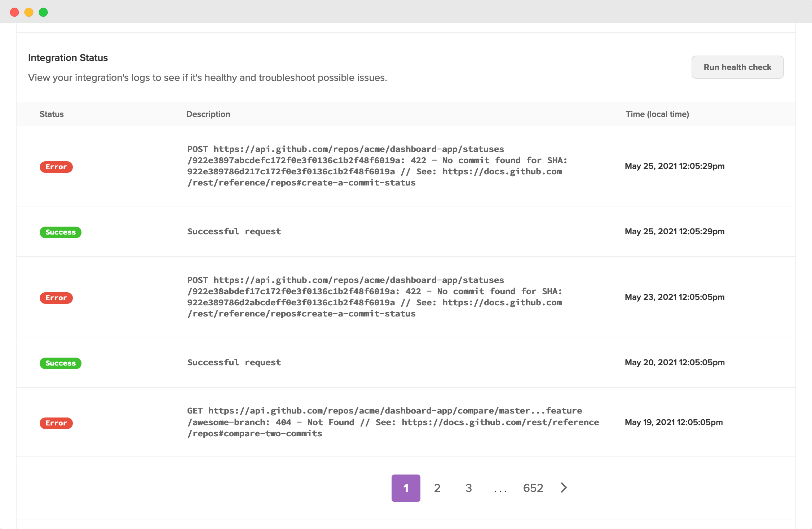
Task: Jump to last page 652
Action: tap(533, 488)
